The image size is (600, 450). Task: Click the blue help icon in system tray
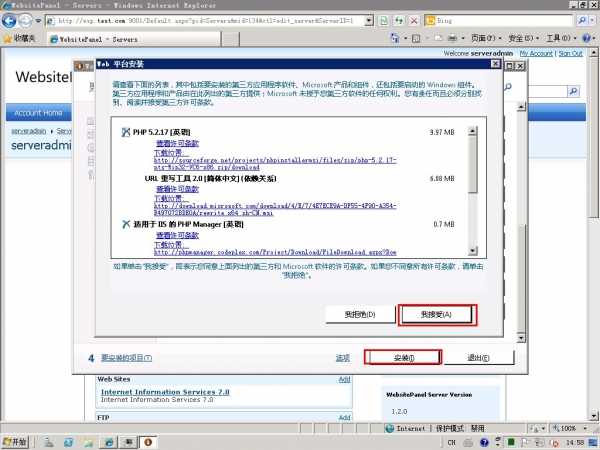[x=484, y=443]
